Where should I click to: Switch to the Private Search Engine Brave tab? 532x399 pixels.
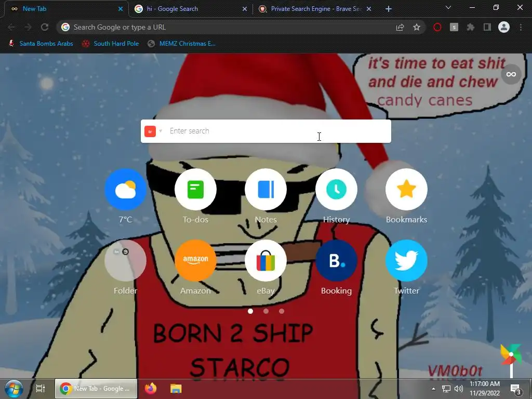[315, 9]
